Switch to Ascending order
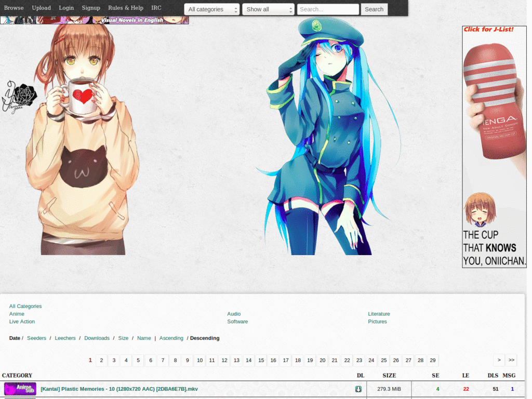The width and height of the screenshot is (532, 399). (x=171, y=338)
